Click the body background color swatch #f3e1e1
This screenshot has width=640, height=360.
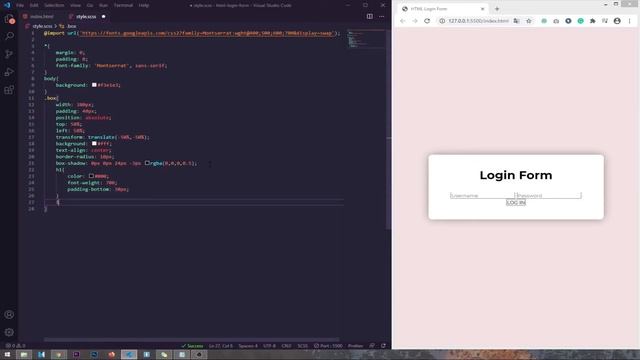click(94, 85)
